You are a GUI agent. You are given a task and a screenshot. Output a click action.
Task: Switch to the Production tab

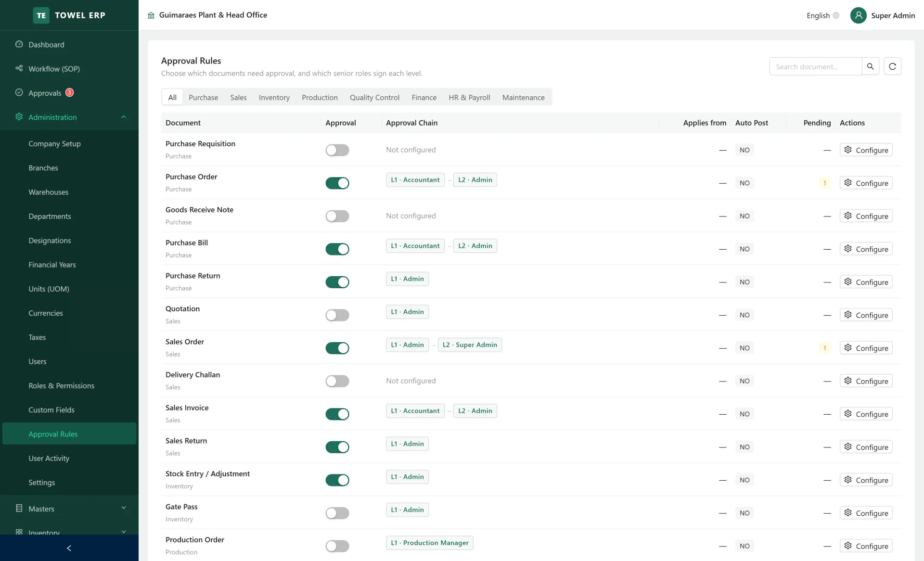click(x=320, y=97)
